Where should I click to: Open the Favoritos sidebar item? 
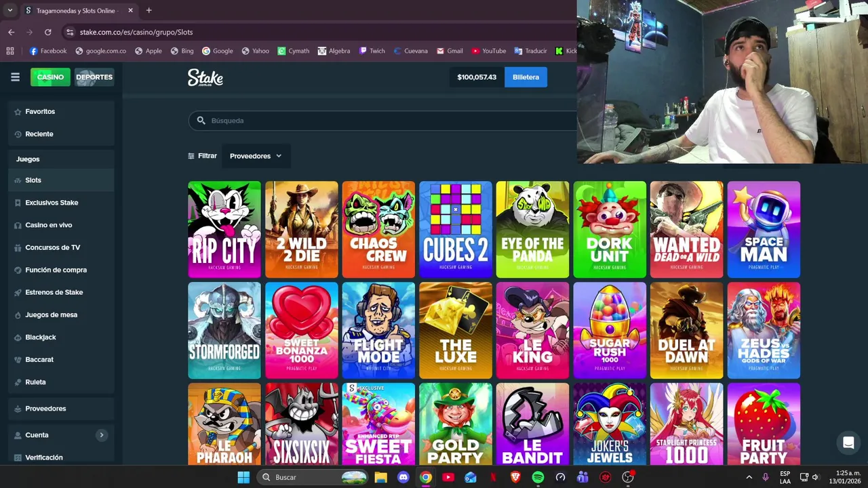coord(61,111)
